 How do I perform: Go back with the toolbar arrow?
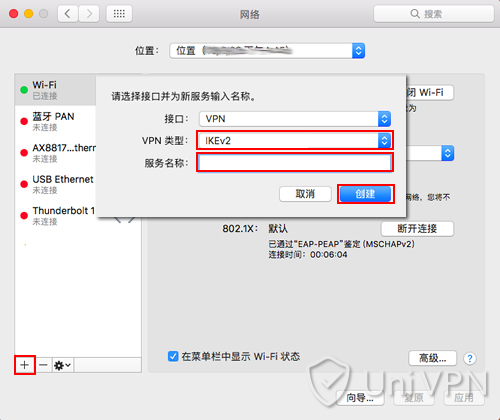68,14
